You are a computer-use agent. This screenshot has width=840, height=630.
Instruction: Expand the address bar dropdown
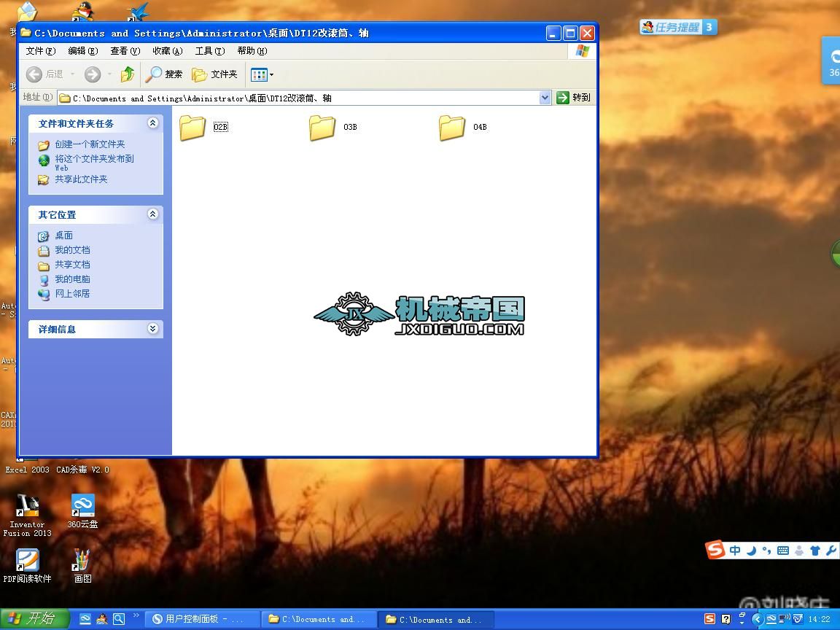tap(545, 98)
